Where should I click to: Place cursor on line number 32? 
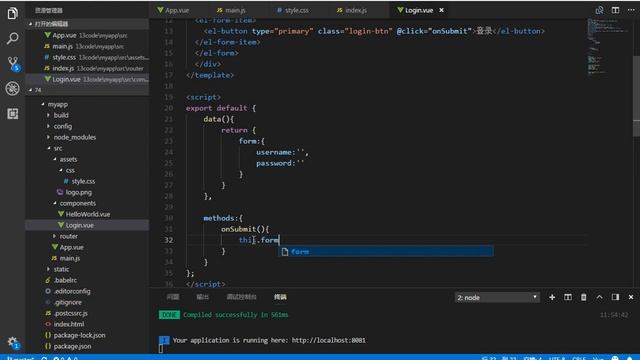tap(168, 240)
